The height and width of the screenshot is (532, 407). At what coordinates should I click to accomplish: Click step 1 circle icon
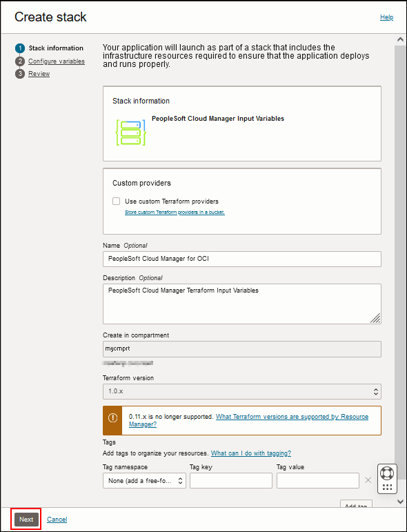[x=20, y=48]
